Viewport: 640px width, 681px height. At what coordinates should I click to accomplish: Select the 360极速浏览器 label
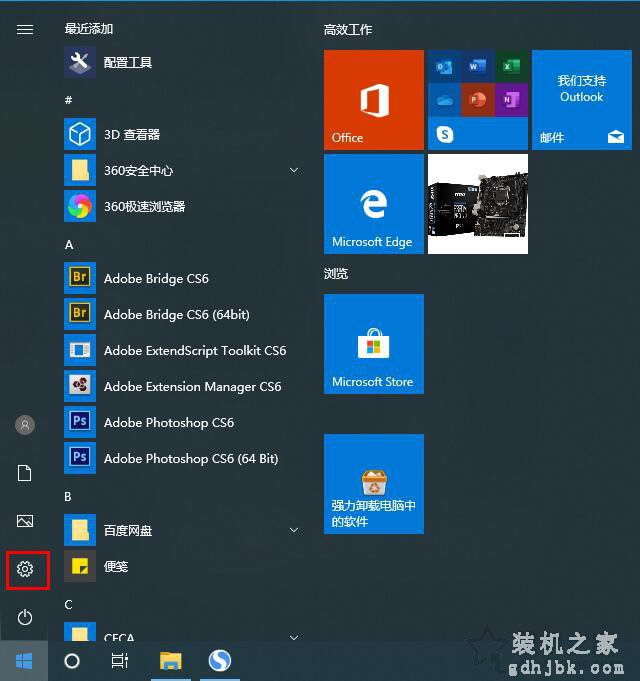145,206
